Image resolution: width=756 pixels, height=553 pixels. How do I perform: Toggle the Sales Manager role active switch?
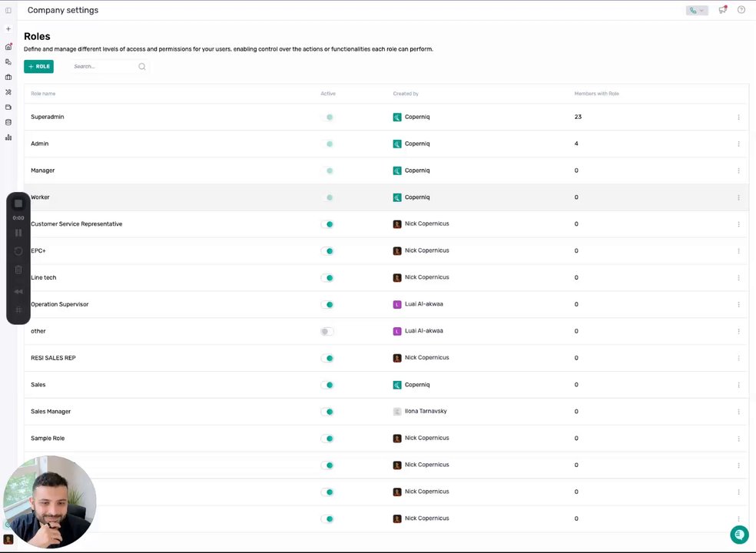(327, 412)
